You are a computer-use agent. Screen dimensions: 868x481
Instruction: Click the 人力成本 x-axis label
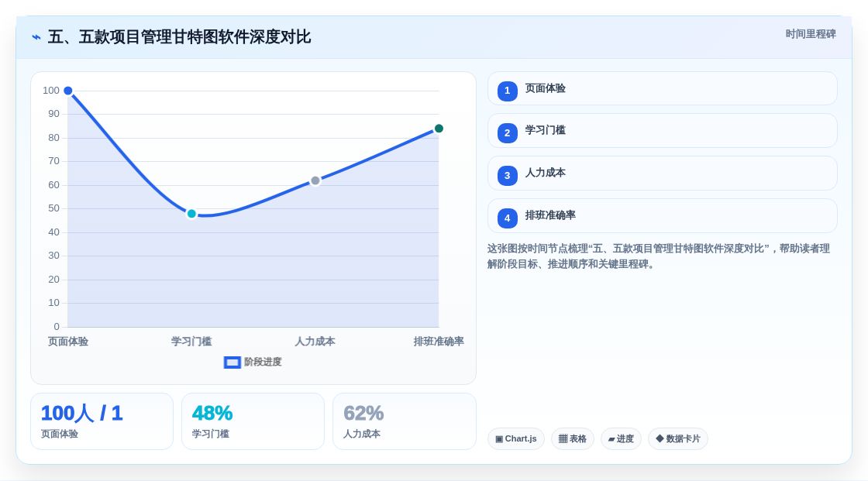pyautogui.click(x=315, y=342)
